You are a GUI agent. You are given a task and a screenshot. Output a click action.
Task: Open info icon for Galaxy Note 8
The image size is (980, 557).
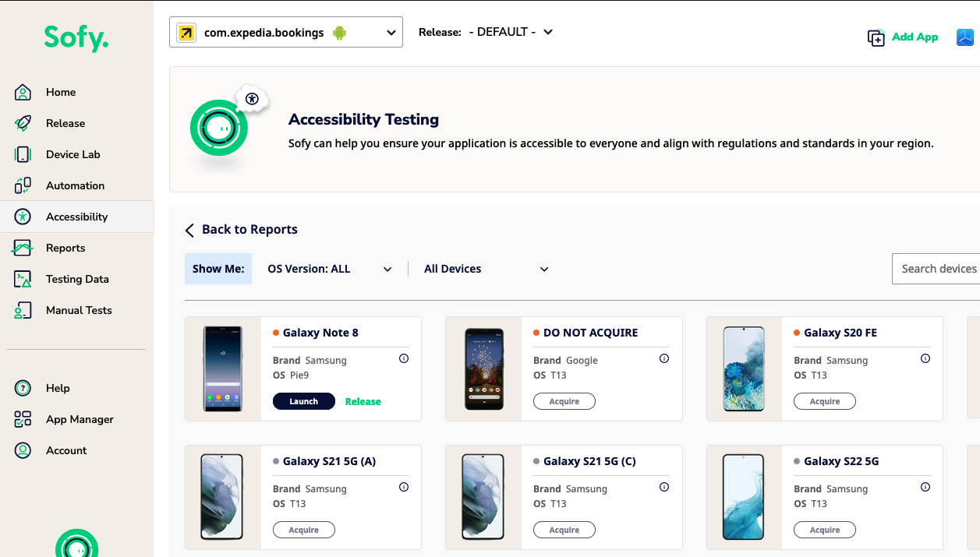[x=404, y=359]
